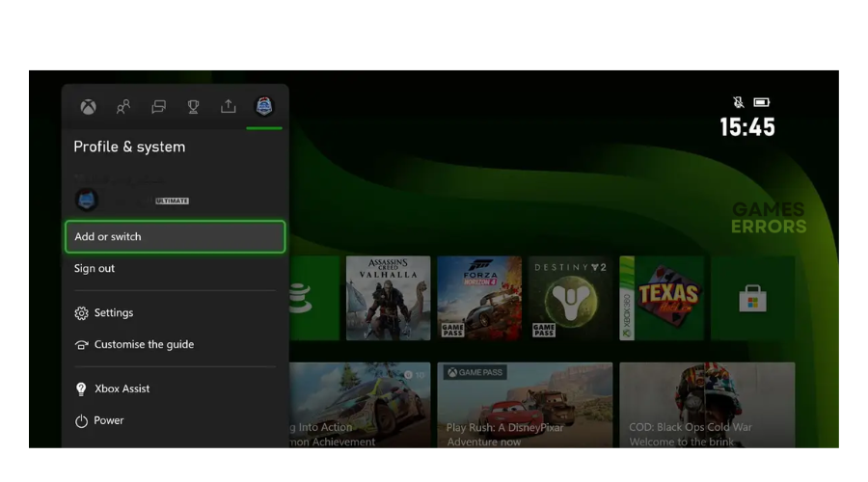
Task: Select the profile avatar guide tab
Action: coord(264,106)
